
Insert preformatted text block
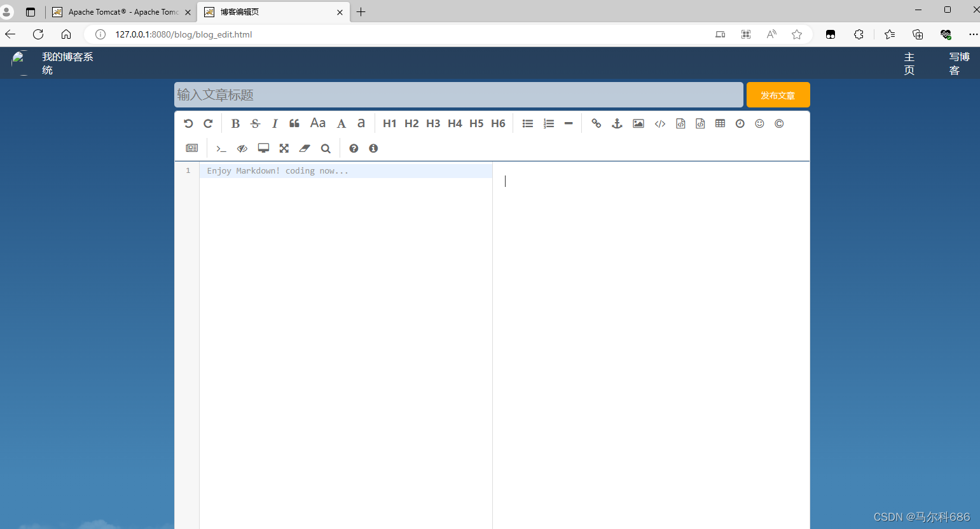pyautogui.click(x=680, y=123)
